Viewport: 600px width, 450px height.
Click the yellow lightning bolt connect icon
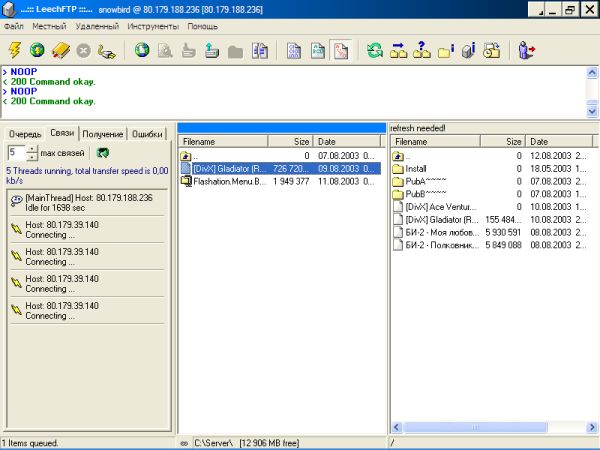tap(16, 50)
